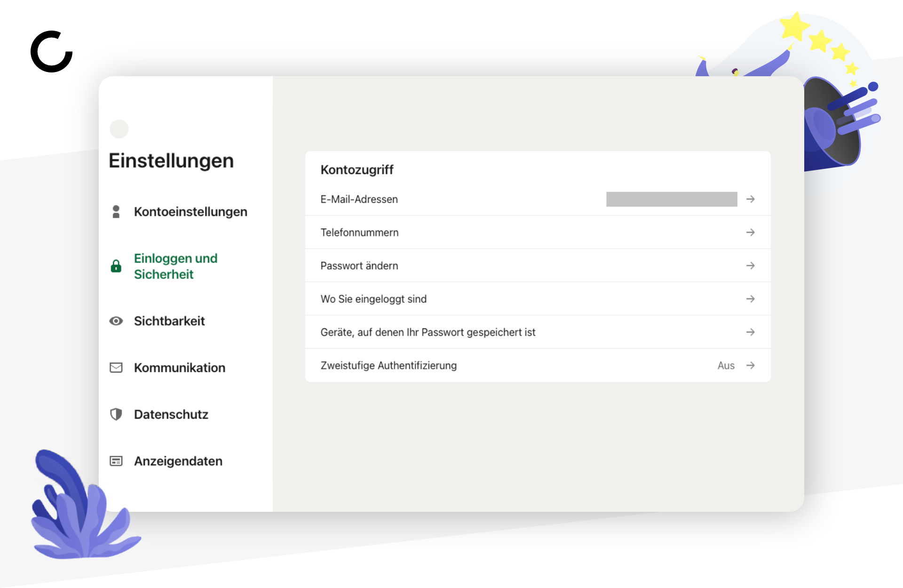Click the person icon beside Kontoeinstellungen
The height and width of the screenshot is (588, 903).
pyautogui.click(x=116, y=212)
